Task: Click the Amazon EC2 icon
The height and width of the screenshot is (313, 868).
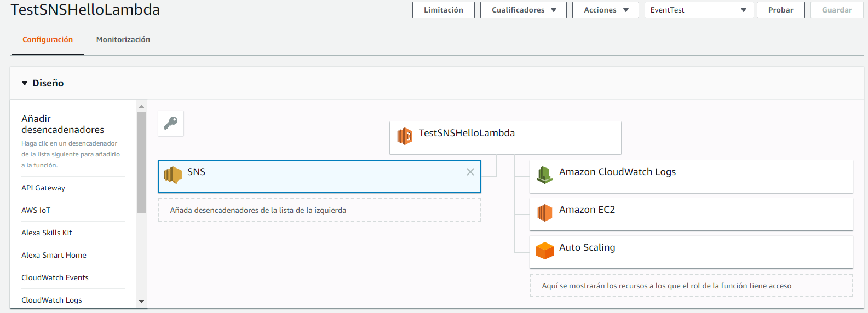Action: [x=544, y=213]
